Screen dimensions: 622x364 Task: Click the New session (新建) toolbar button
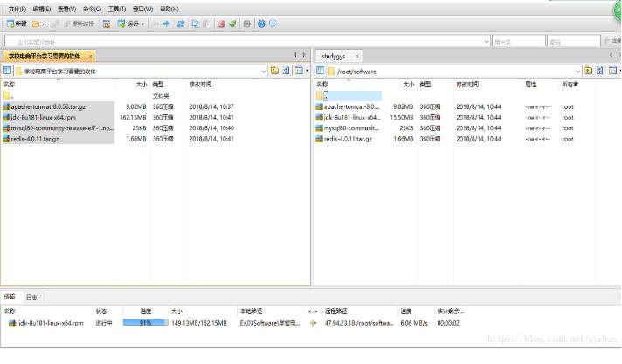point(17,24)
